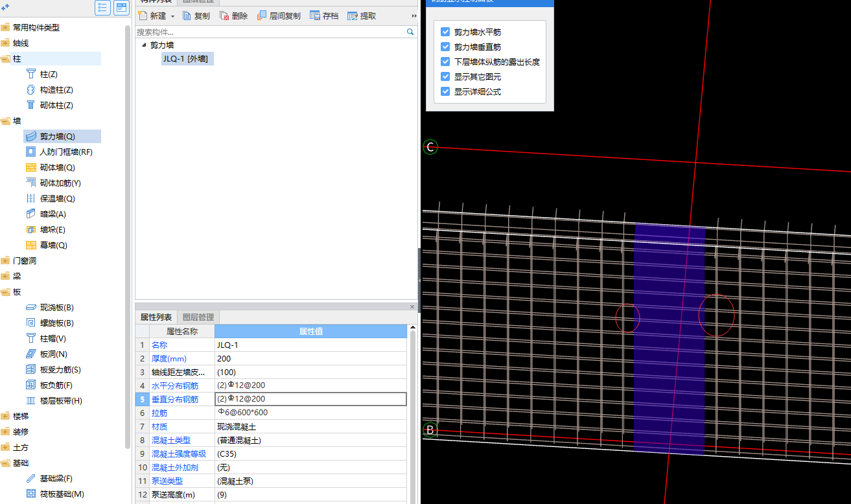Click the 搜索构件 search field
This screenshot has width=851, height=504.
(270, 31)
